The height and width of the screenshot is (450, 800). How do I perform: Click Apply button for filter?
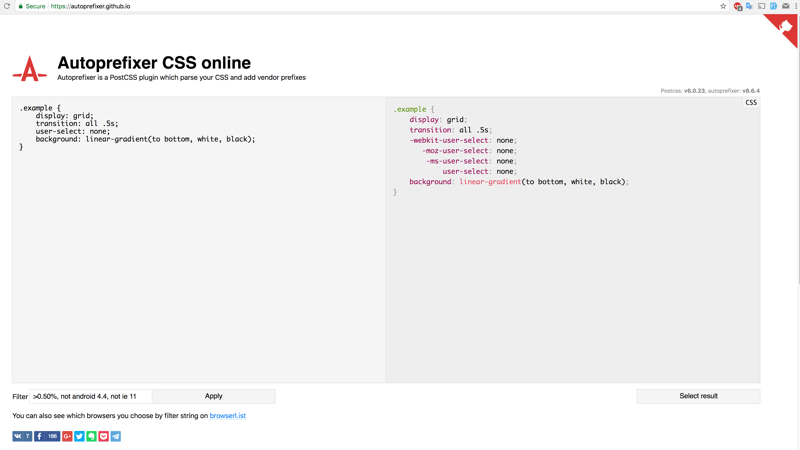coord(213,396)
